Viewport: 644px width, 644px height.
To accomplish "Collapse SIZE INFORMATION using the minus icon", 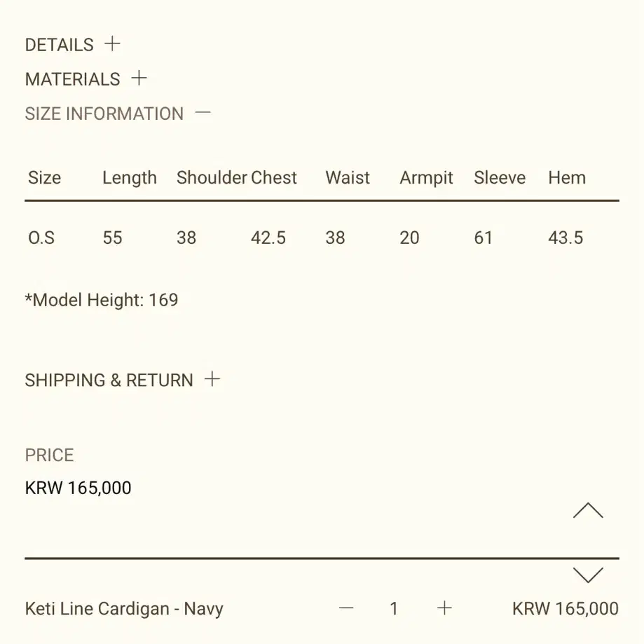I will pyautogui.click(x=203, y=112).
